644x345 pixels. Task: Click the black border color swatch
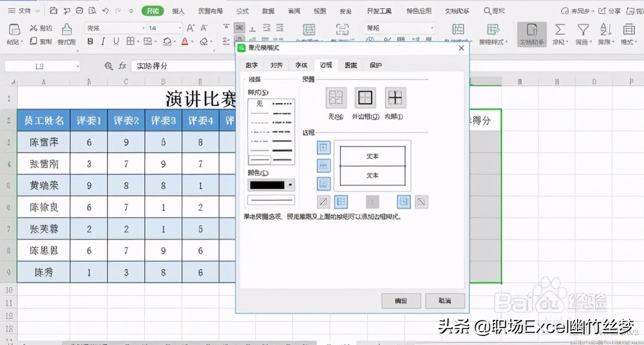click(267, 185)
